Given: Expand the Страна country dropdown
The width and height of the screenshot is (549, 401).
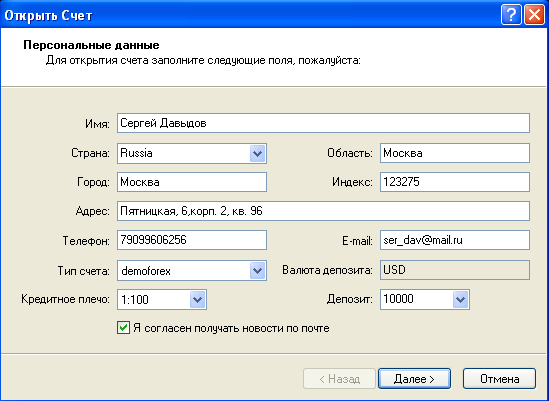Looking at the screenshot, I should (x=258, y=153).
